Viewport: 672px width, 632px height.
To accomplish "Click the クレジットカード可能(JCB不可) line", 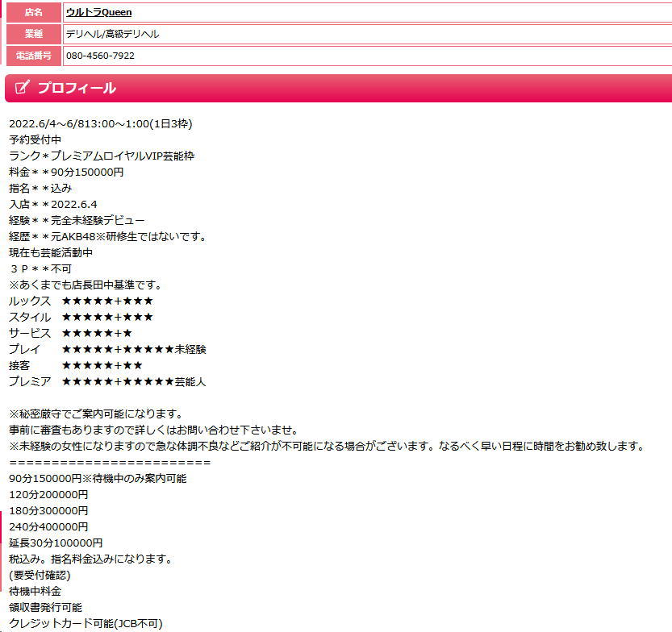I will [x=86, y=623].
